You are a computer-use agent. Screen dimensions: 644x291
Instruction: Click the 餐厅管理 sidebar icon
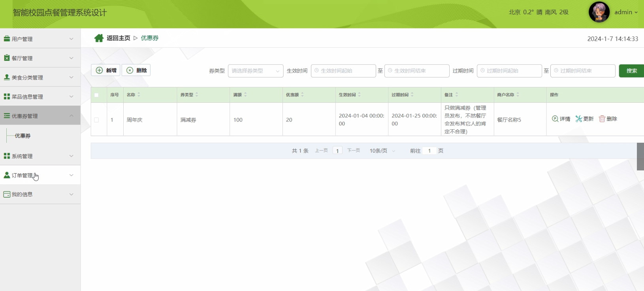click(x=7, y=58)
